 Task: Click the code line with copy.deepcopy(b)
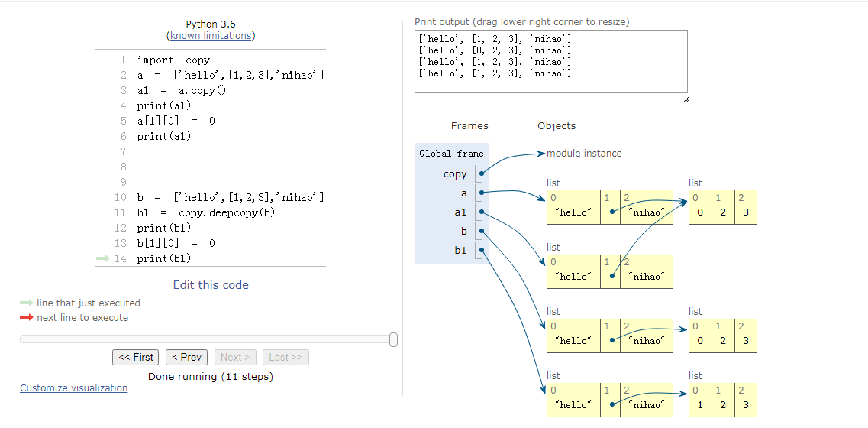point(206,212)
